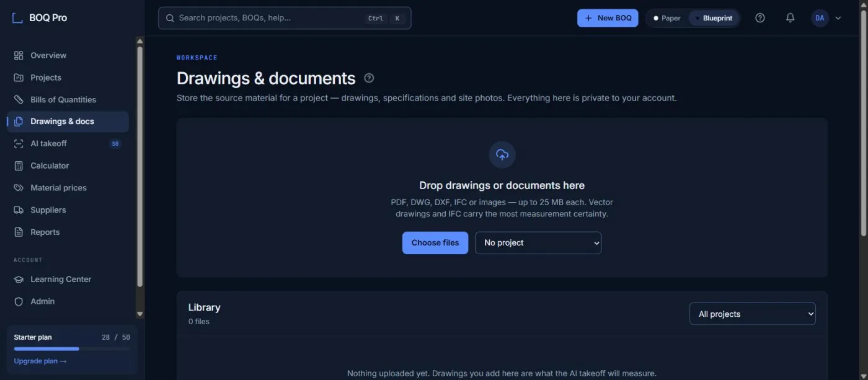Click the "Library" heading text

[x=204, y=307]
